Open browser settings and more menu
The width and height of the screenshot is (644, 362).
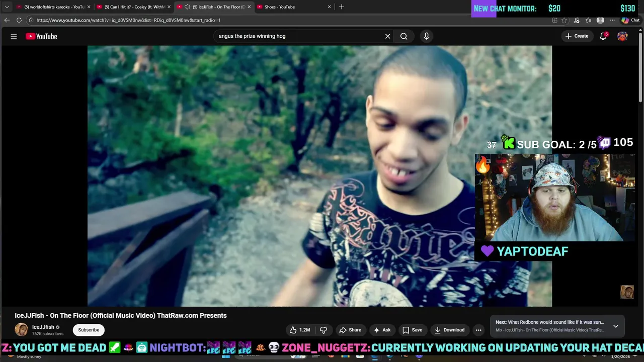pos(612,20)
